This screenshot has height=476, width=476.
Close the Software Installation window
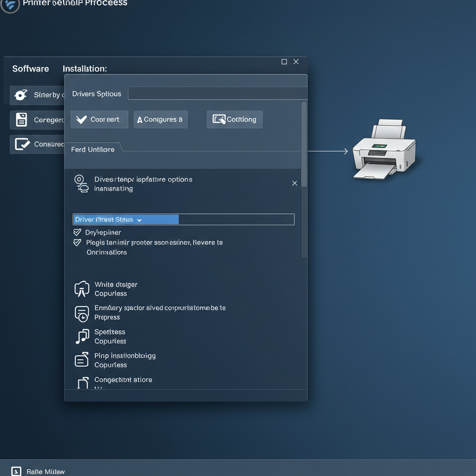tap(296, 62)
